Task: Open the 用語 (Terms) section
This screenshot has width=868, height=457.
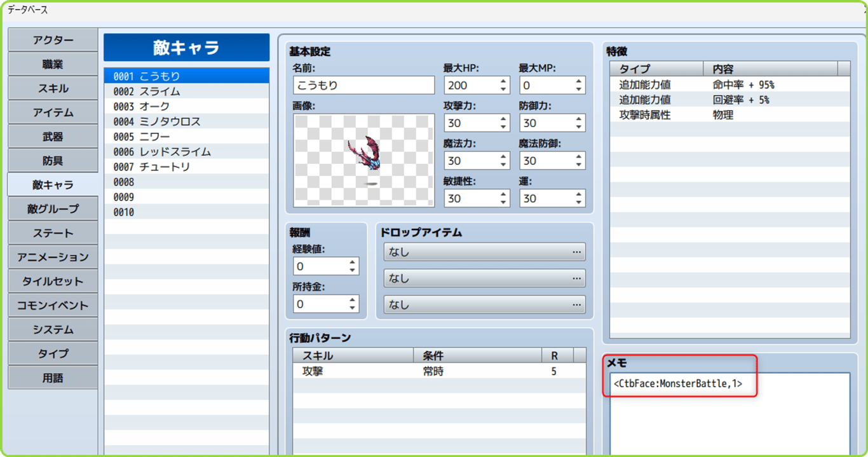Action: 53,377
